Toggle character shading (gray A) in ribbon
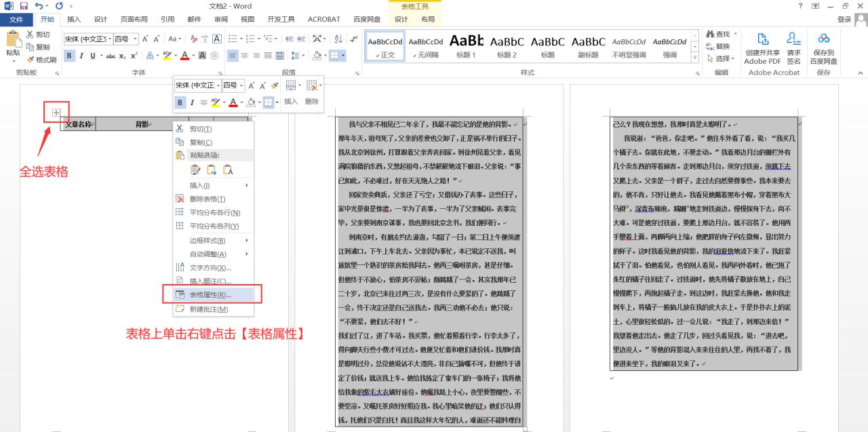The image size is (868, 432). (x=203, y=56)
